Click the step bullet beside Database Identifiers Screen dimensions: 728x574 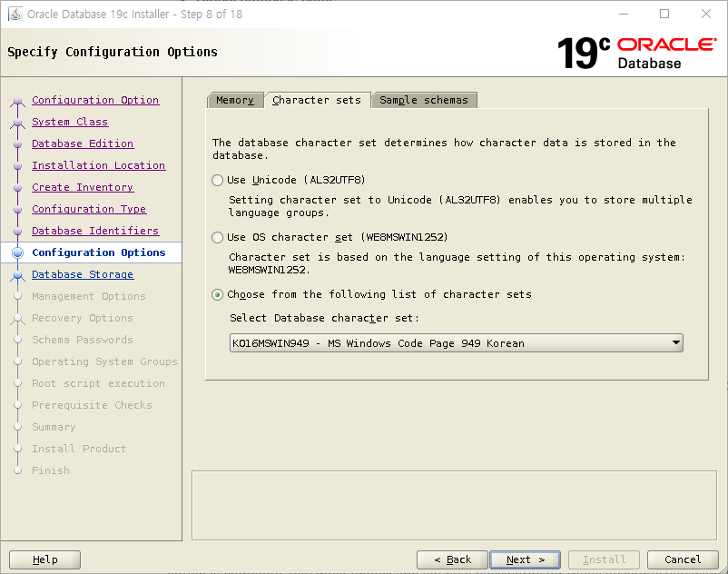(x=17, y=232)
